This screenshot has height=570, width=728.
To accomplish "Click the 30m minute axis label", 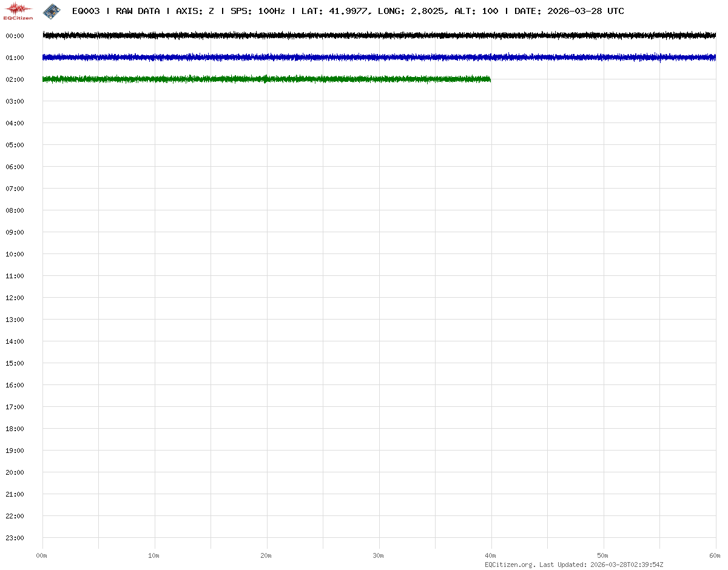I will coord(379,555).
